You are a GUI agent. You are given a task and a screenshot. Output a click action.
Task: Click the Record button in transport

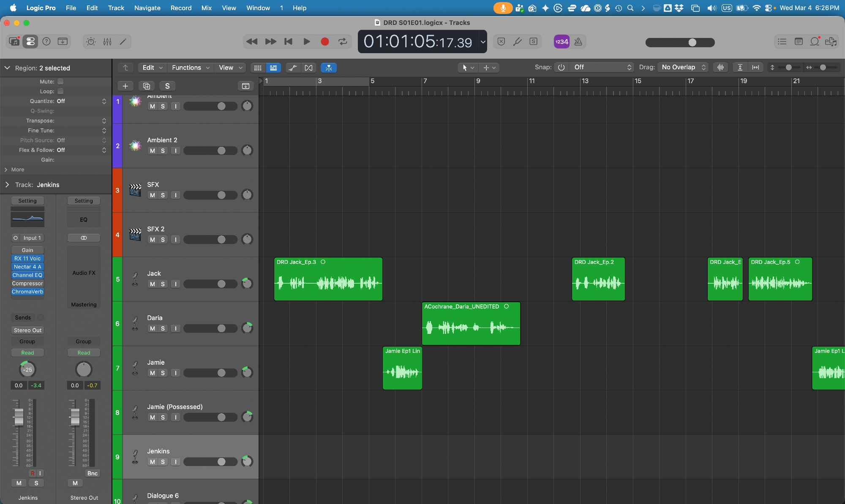pos(324,41)
